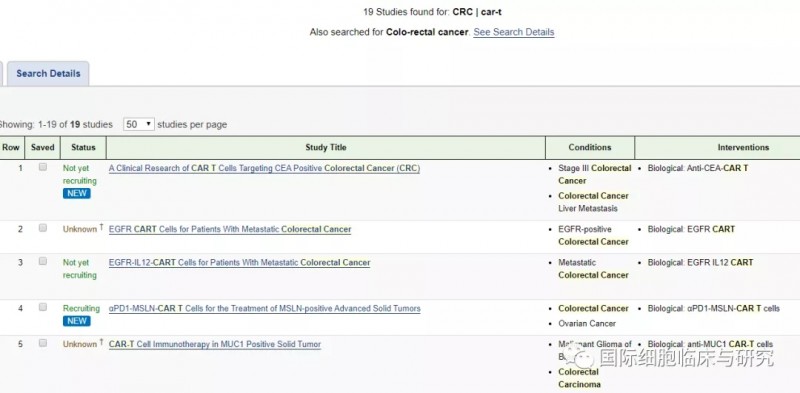Click the Study Title column header
The width and height of the screenshot is (800, 393).
point(326,148)
